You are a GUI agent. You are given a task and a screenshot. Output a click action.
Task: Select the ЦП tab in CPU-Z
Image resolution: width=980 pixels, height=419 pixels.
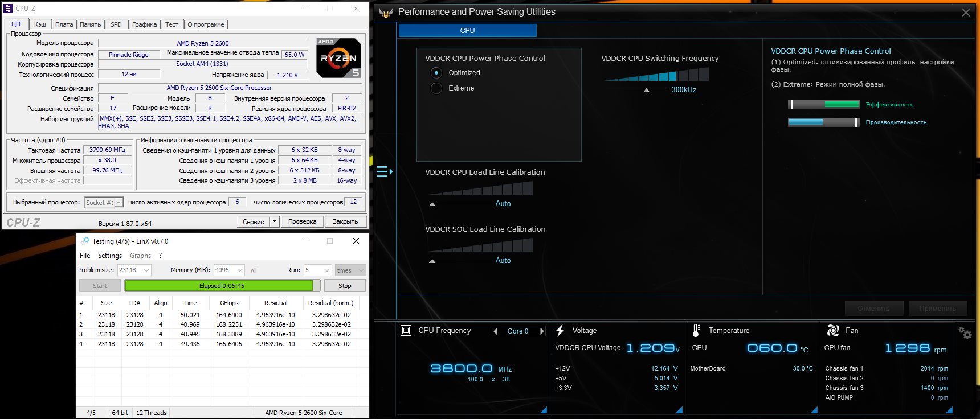[x=16, y=24]
